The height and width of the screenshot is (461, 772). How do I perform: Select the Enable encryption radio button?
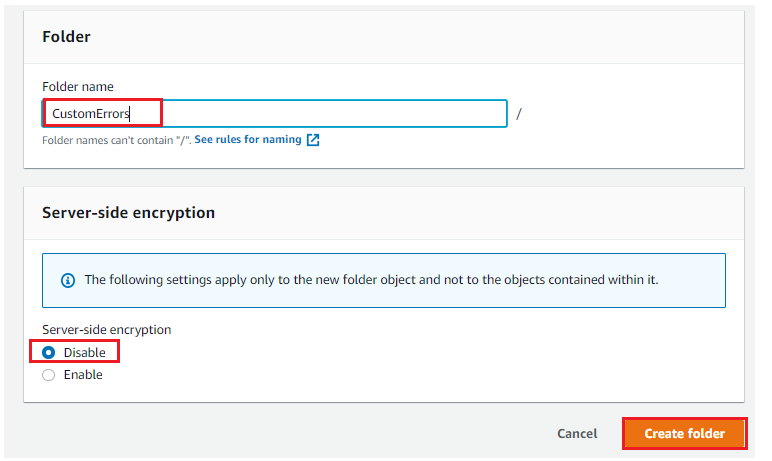[48, 375]
